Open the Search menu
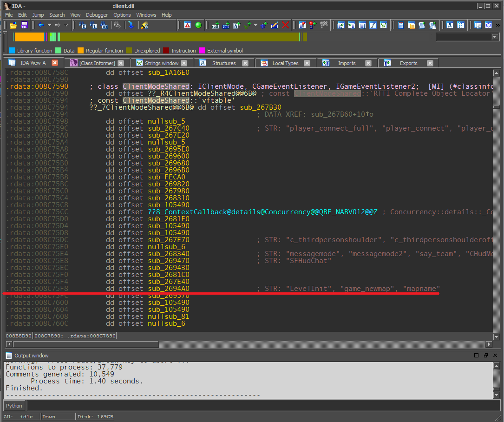 pyautogui.click(x=57, y=15)
